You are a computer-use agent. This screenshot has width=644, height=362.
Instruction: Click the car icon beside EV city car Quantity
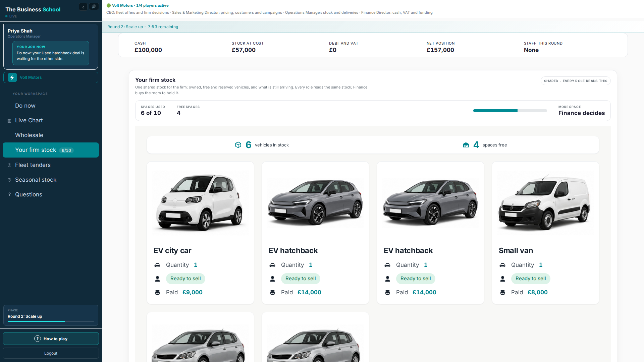(157, 265)
